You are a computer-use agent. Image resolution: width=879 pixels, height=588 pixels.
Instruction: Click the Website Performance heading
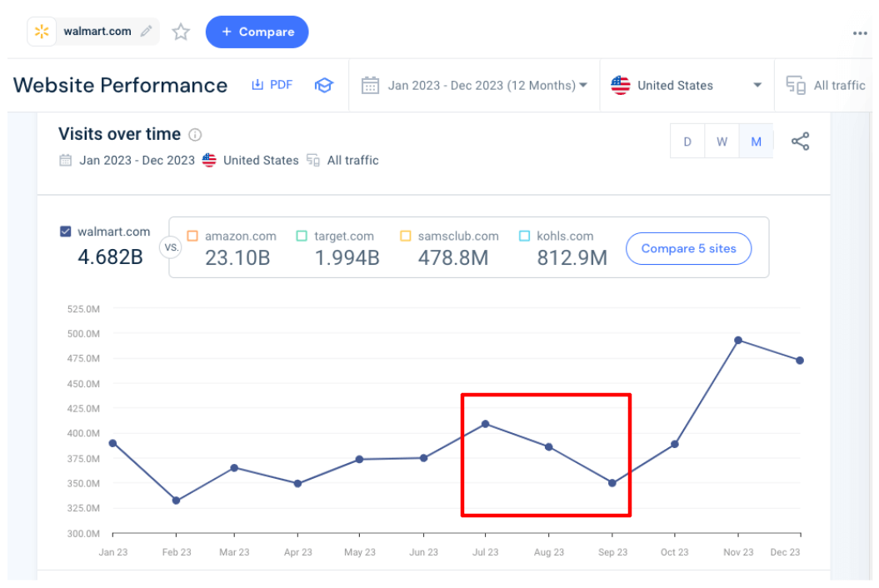120,85
